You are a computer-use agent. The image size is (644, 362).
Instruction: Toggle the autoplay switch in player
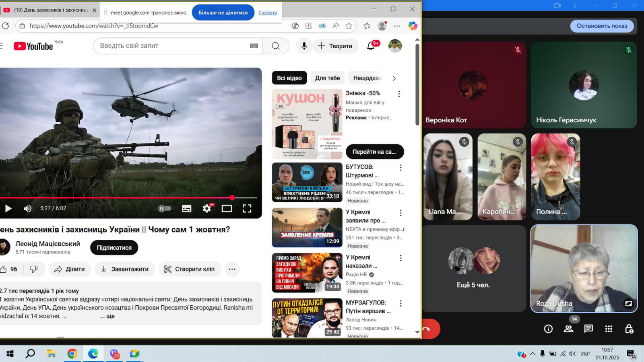[x=164, y=208]
